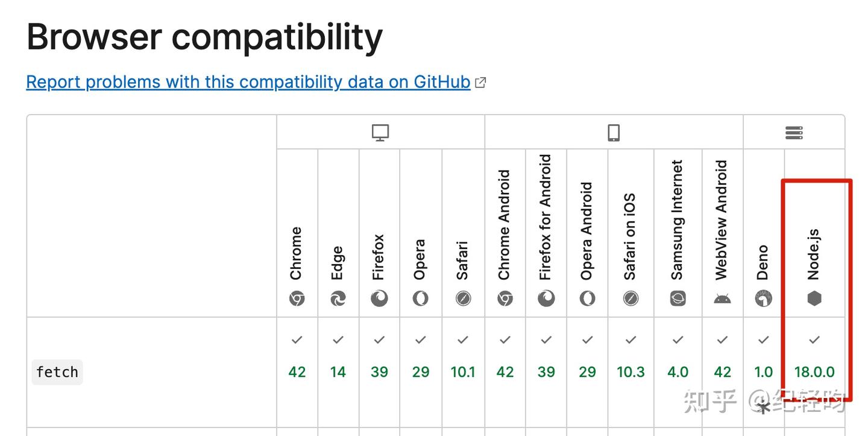Click the WebView Android robot icon
The image size is (868, 436).
(x=722, y=299)
